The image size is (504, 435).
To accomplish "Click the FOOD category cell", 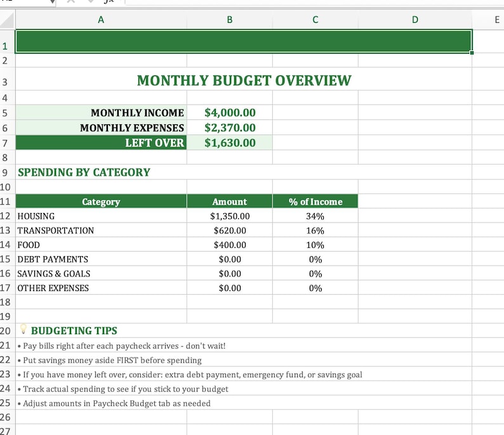I will (x=101, y=245).
